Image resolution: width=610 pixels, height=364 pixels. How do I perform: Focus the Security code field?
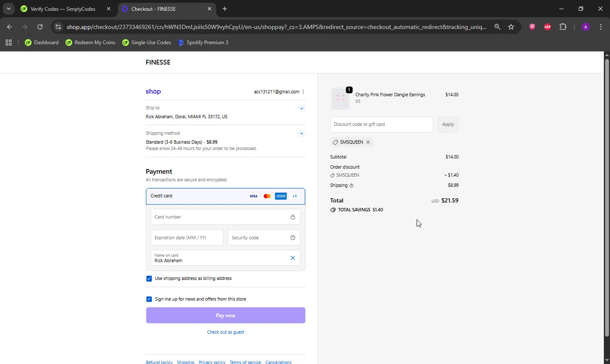tap(264, 238)
